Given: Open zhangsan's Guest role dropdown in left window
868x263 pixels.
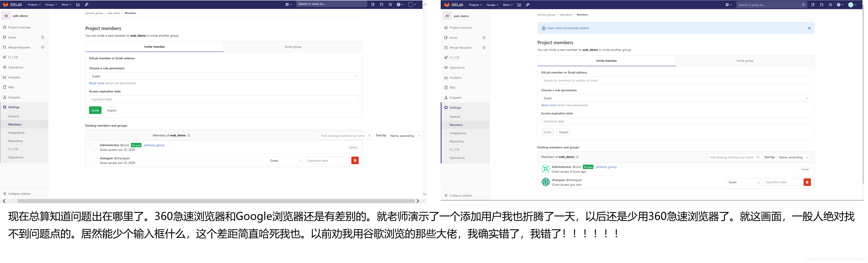Looking at the screenshot, I should [x=285, y=161].
